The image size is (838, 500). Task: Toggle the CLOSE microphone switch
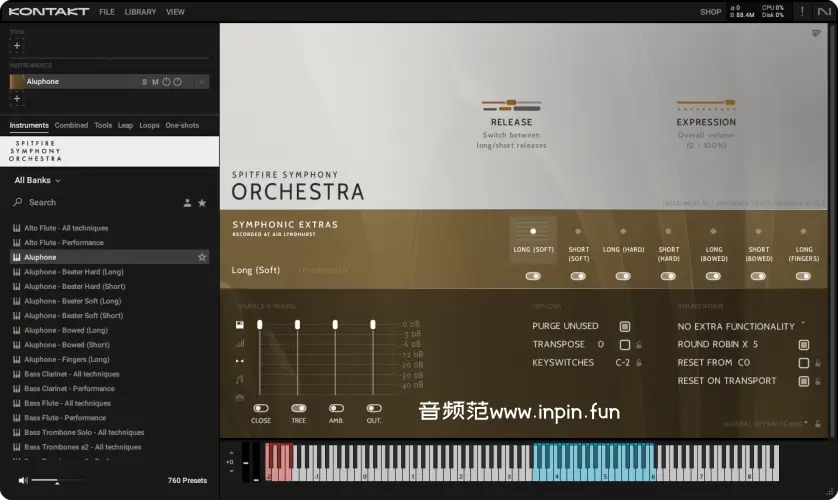(x=261, y=408)
